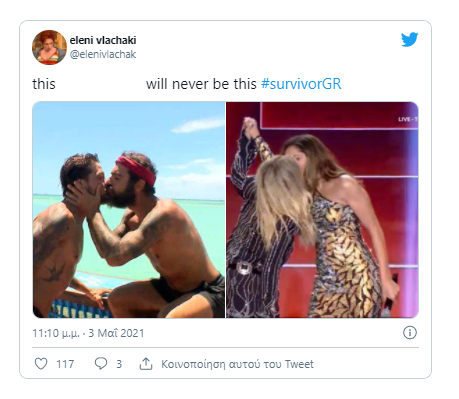The image size is (459, 399).
Task: Open the @elenivlachak handle link
Action: pyautogui.click(x=103, y=54)
